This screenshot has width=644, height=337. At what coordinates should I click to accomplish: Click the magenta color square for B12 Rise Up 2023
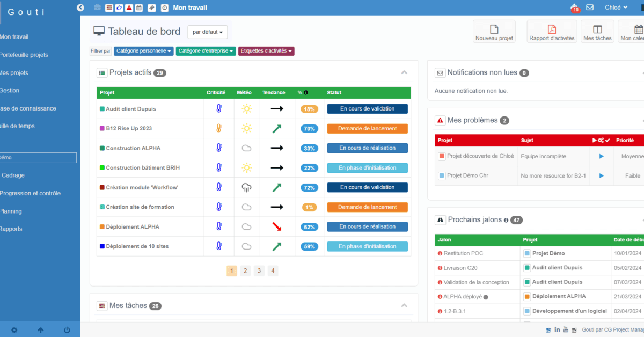pos(102,129)
